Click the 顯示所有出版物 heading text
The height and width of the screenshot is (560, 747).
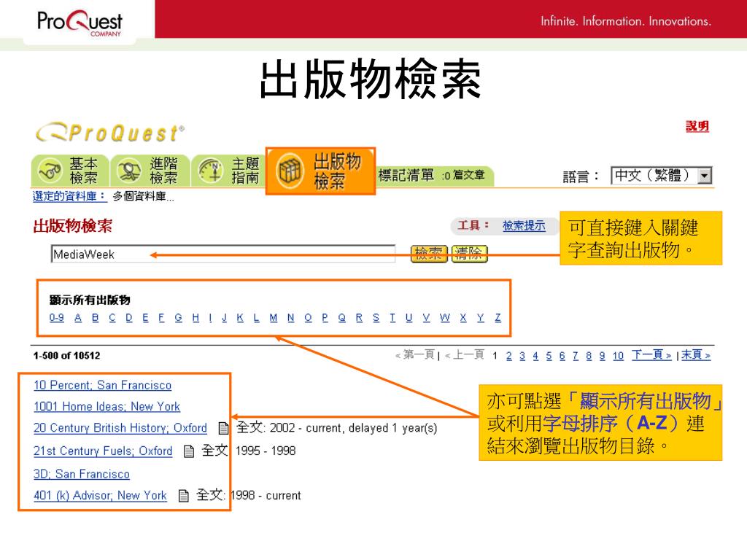click(x=90, y=300)
